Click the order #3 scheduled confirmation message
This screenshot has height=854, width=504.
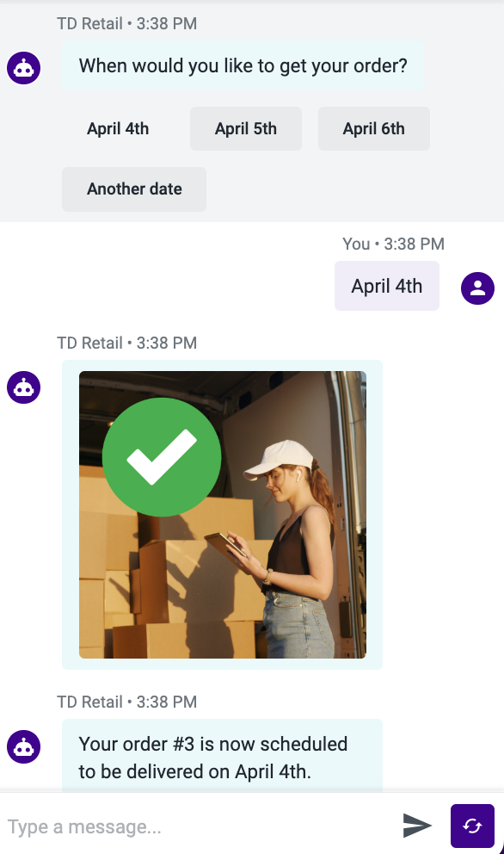[222, 757]
